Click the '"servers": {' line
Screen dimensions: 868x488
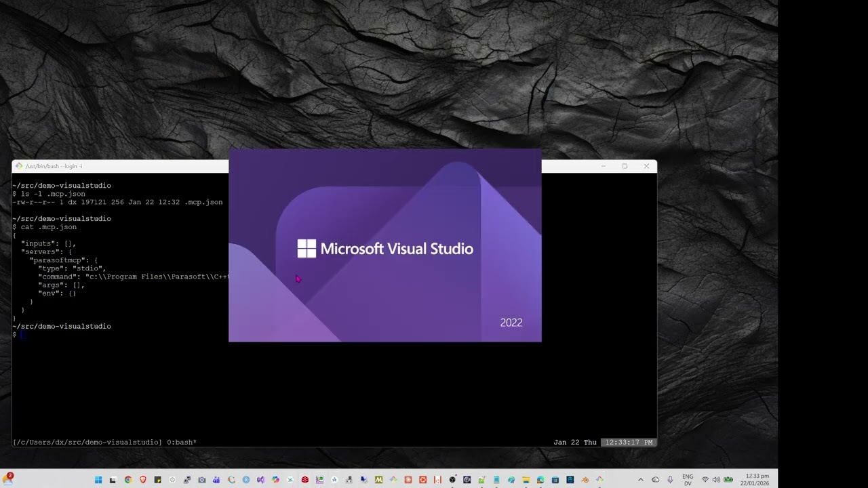pos(46,251)
